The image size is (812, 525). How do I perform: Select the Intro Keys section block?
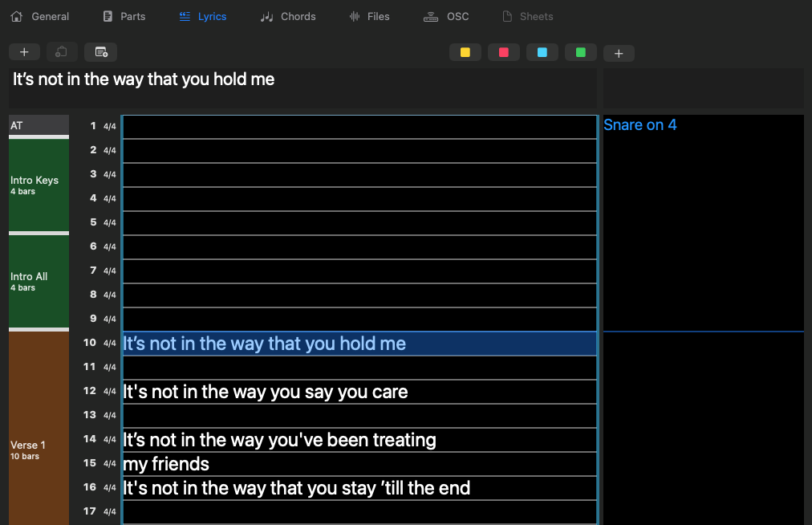38,185
